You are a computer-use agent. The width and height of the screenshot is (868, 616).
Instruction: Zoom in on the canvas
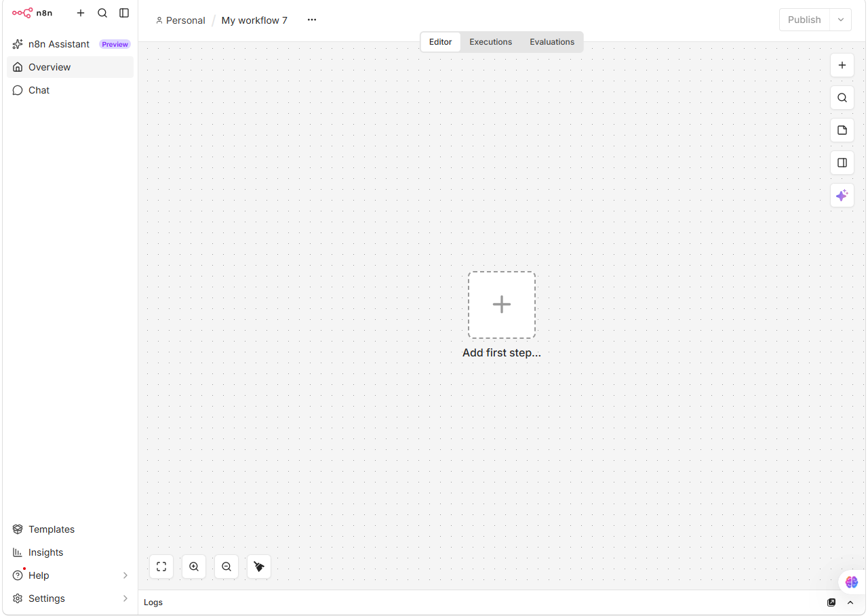click(x=194, y=567)
